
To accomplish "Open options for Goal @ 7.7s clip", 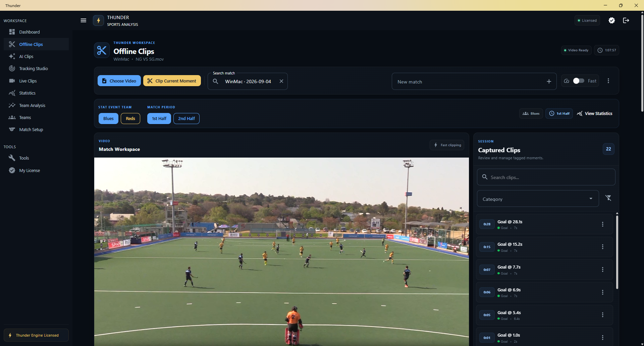I will click(x=602, y=270).
